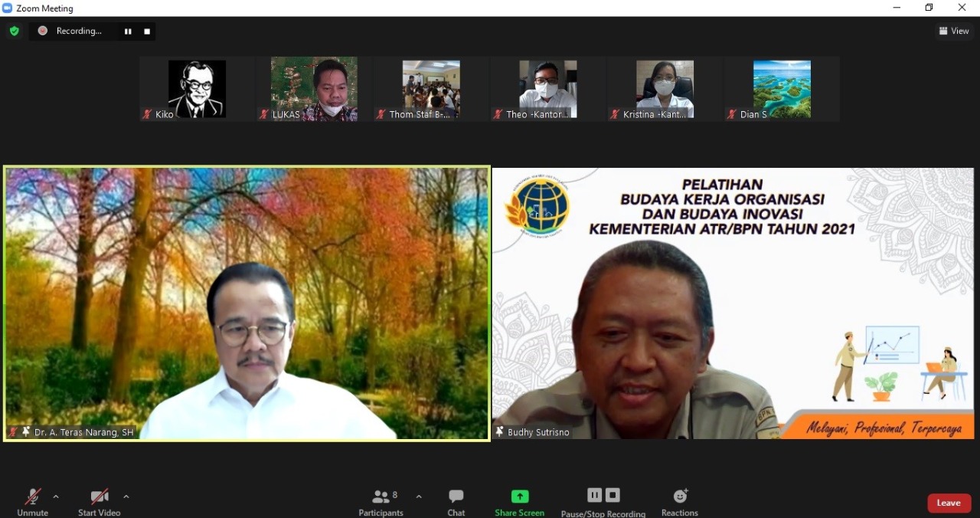Image resolution: width=980 pixels, height=518 pixels.
Task: Stop recording from the top recording indicator
Action: pos(147,31)
